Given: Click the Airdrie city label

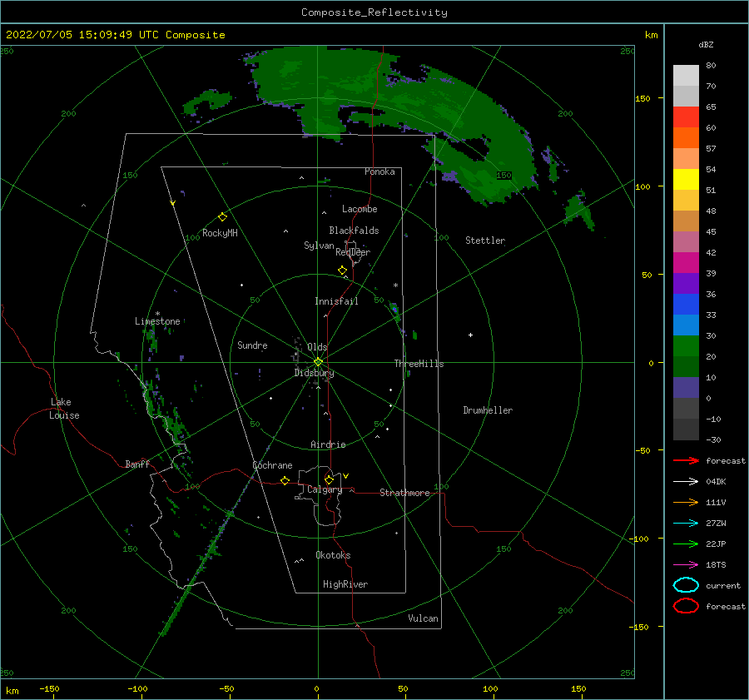Looking at the screenshot, I should click(x=328, y=444).
